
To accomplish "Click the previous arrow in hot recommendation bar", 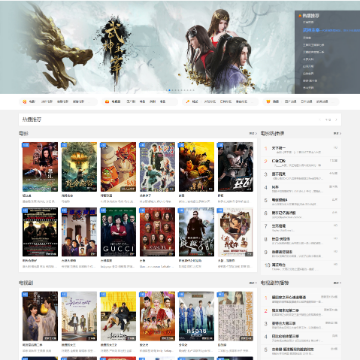I will 320,119.
